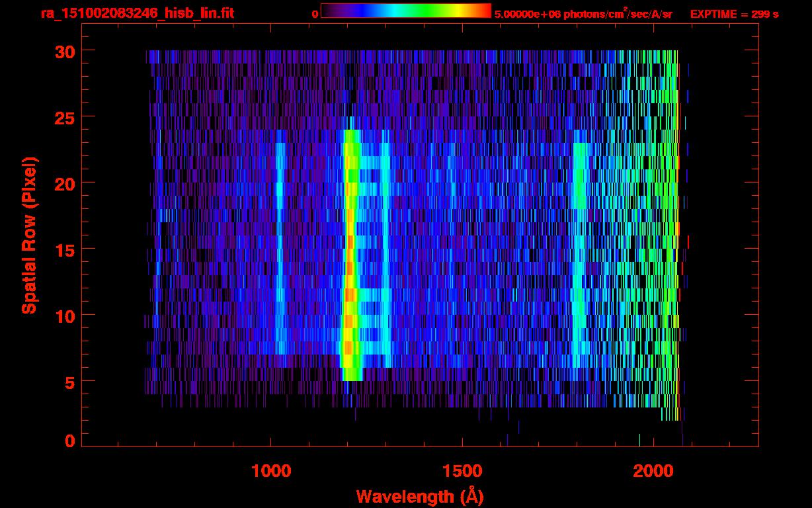Click the rainbow colorbar at the top
Screen dimensions: 812x508
(405, 11)
